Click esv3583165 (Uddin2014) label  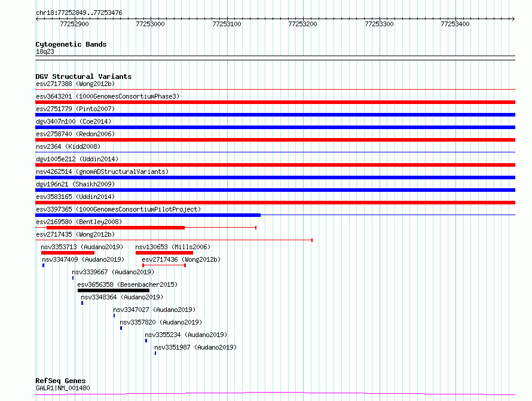(x=75, y=197)
